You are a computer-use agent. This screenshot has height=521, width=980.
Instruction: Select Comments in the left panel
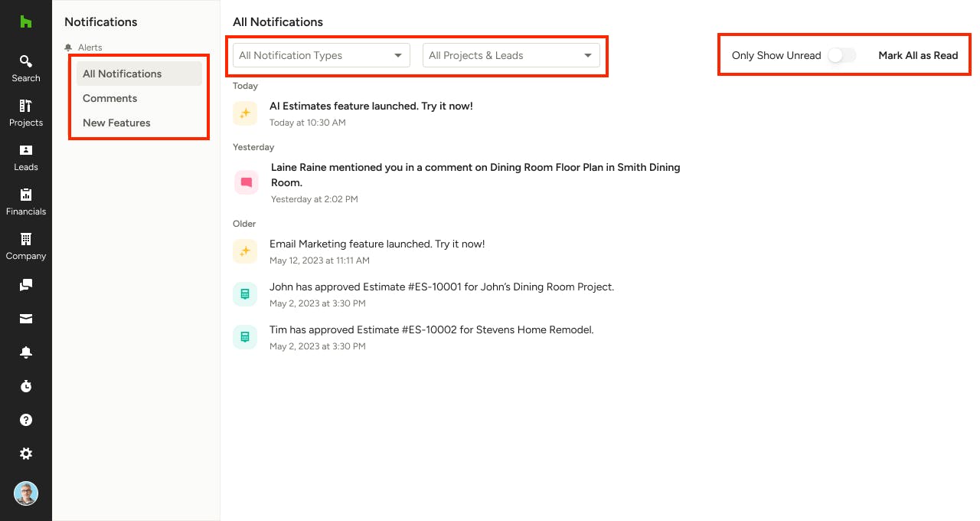tap(139, 98)
